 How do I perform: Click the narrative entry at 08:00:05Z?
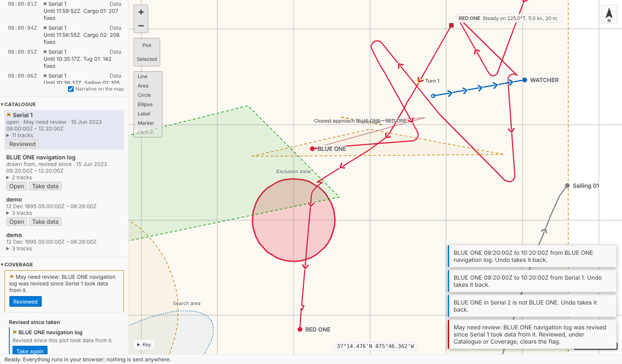tap(64, 59)
